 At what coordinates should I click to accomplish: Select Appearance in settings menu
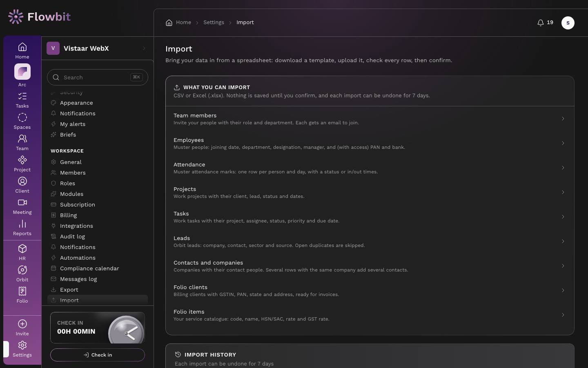(x=98, y=103)
